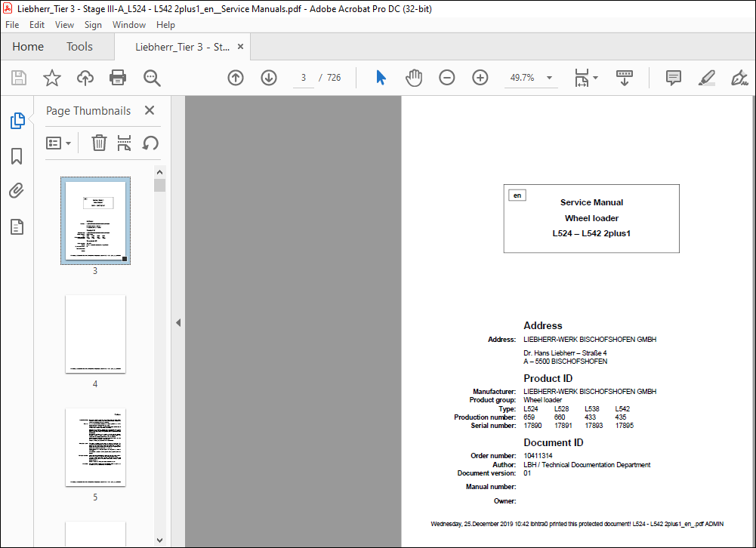This screenshot has width=756, height=548.
Task: Open the File menu
Action: [12, 25]
